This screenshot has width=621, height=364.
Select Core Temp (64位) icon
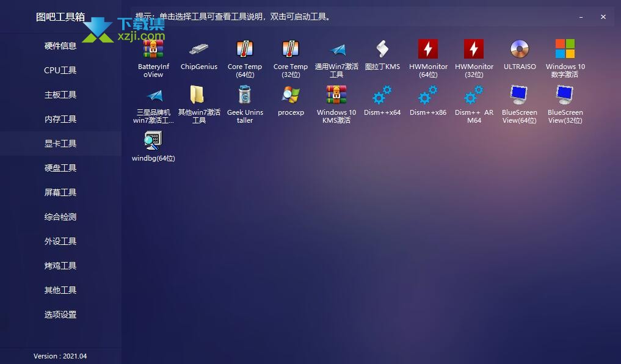point(245,49)
